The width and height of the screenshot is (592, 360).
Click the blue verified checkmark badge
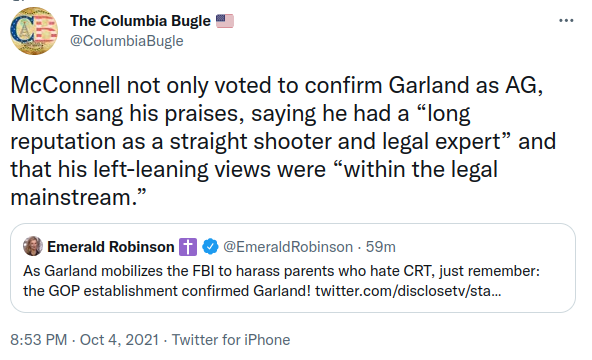point(210,246)
